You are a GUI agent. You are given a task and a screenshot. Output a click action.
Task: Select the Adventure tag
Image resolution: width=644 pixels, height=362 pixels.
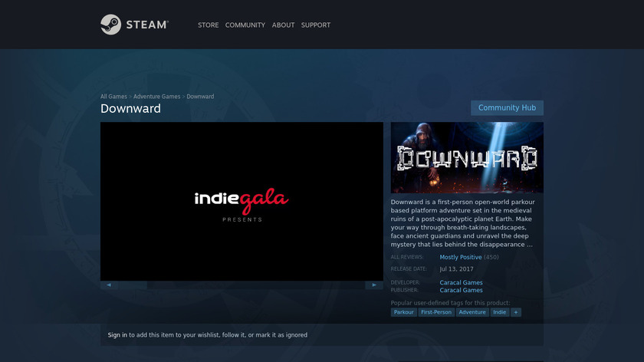coord(472,312)
